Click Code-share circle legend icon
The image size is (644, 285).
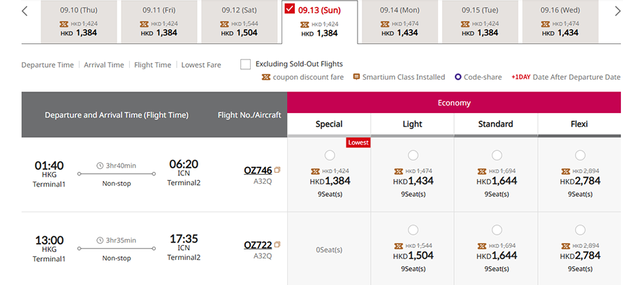point(458,77)
